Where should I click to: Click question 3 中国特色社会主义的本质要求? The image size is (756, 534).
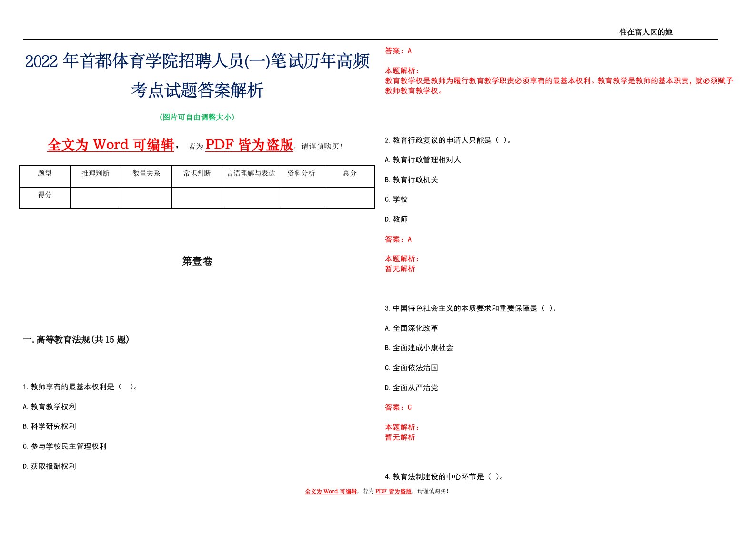[471, 308]
